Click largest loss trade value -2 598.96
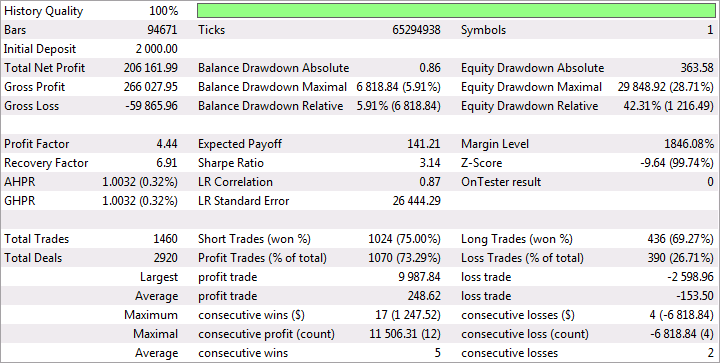The image size is (720, 363). pos(691,277)
